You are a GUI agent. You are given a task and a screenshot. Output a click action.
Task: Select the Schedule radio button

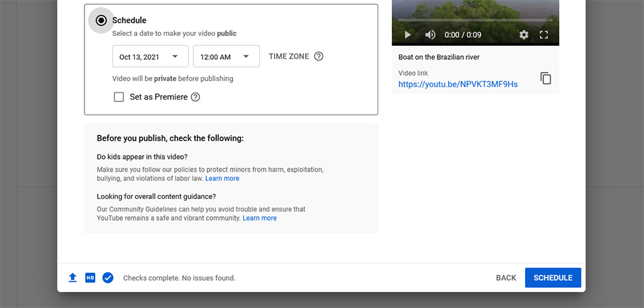coord(101,20)
